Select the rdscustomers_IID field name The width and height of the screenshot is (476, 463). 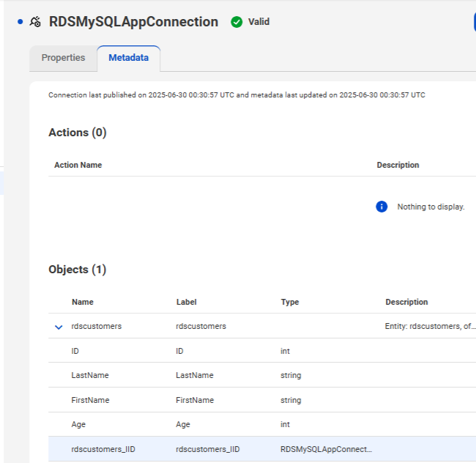pos(103,449)
